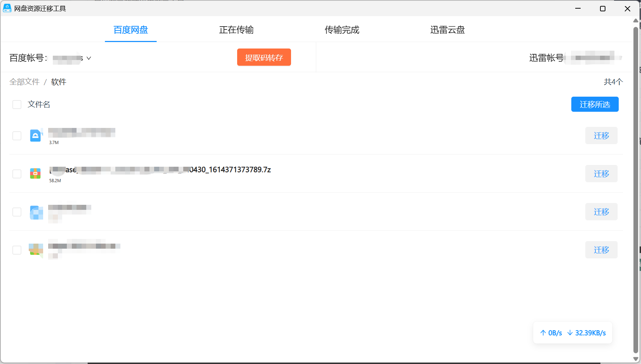Click the 共4个 file count label
The width and height of the screenshot is (641, 364).
click(x=613, y=82)
